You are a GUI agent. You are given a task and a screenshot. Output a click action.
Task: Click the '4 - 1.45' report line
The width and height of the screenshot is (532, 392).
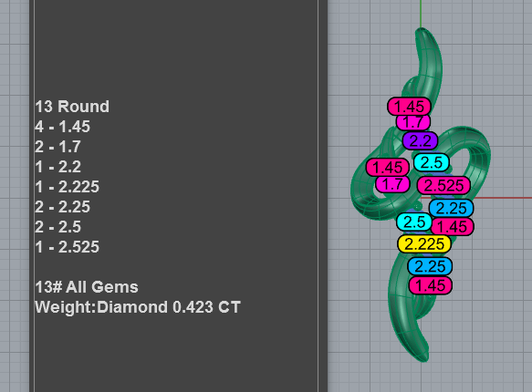point(62,127)
